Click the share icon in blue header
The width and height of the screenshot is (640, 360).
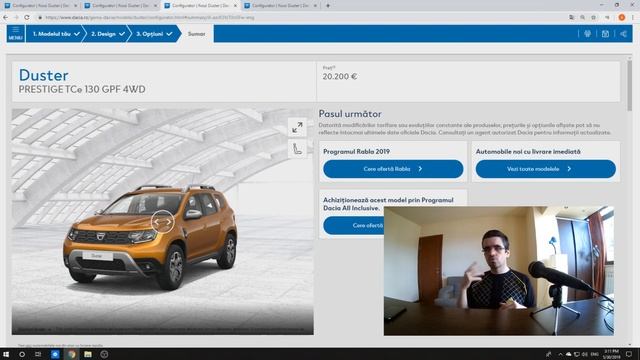point(623,34)
